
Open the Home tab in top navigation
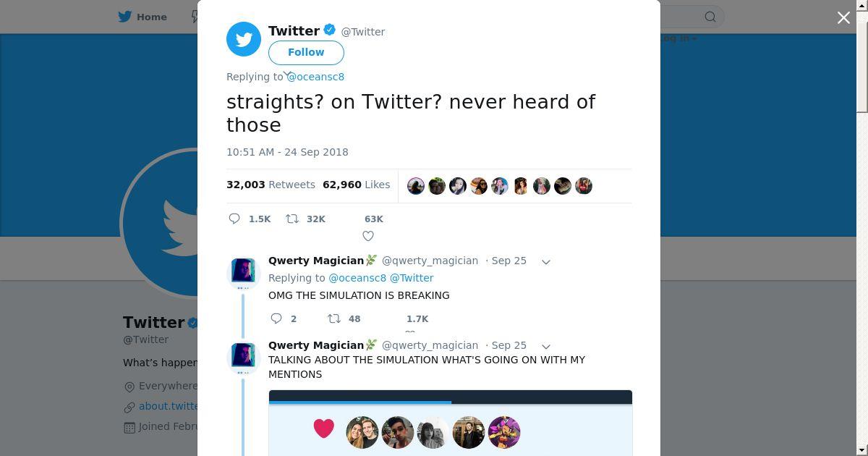(x=143, y=17)
